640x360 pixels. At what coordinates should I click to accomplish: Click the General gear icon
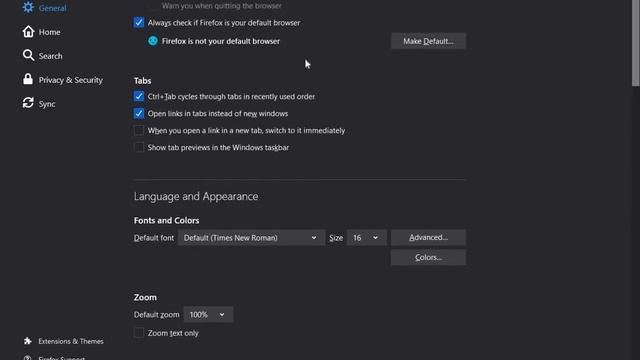tap(28, 7)
